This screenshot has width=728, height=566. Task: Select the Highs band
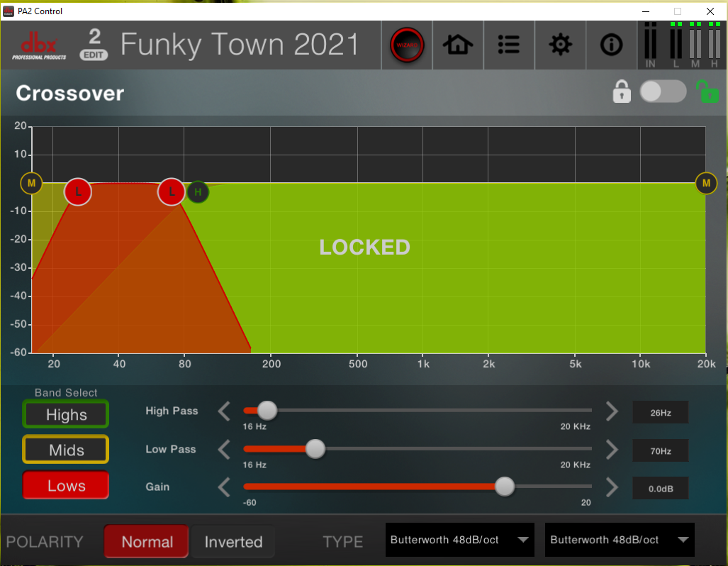tap(66, 415)
